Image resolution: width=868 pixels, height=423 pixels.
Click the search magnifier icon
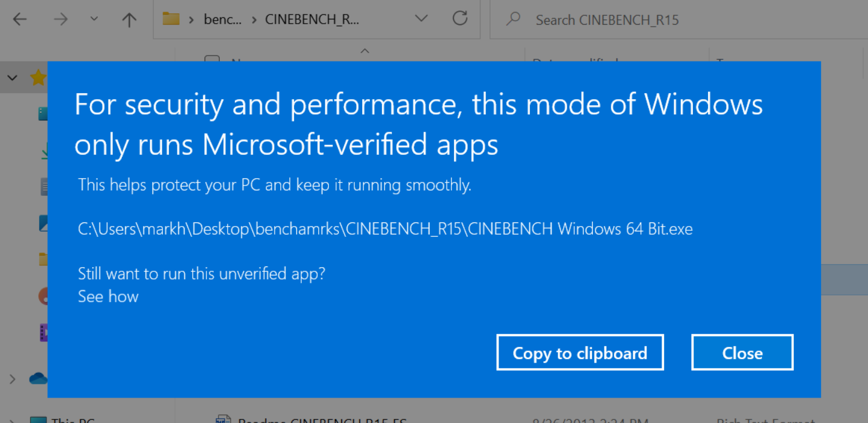click(514, 19)
